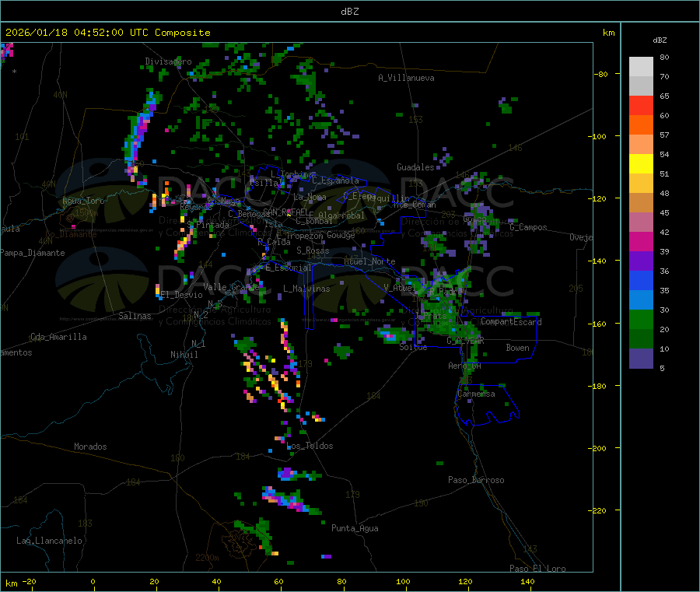Click the 'Paso_Barroso' map label

point(476,480)
